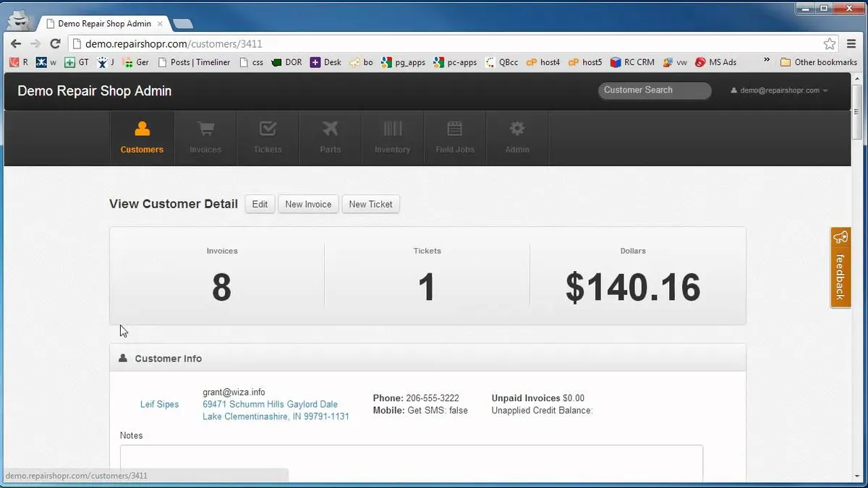This screenshot has width=868, height=488.
Task: Open the Parts airplane icon
Action: [330, 129]
